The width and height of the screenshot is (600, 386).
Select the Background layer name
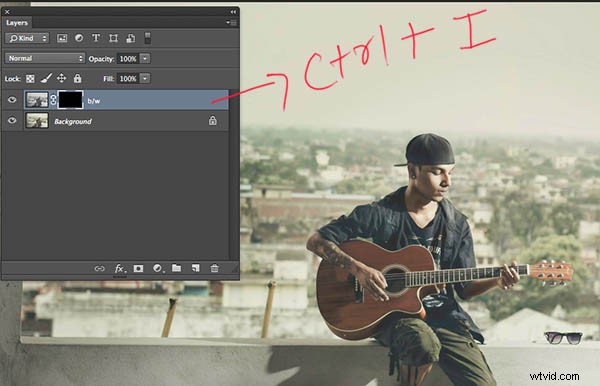(73, 121)
